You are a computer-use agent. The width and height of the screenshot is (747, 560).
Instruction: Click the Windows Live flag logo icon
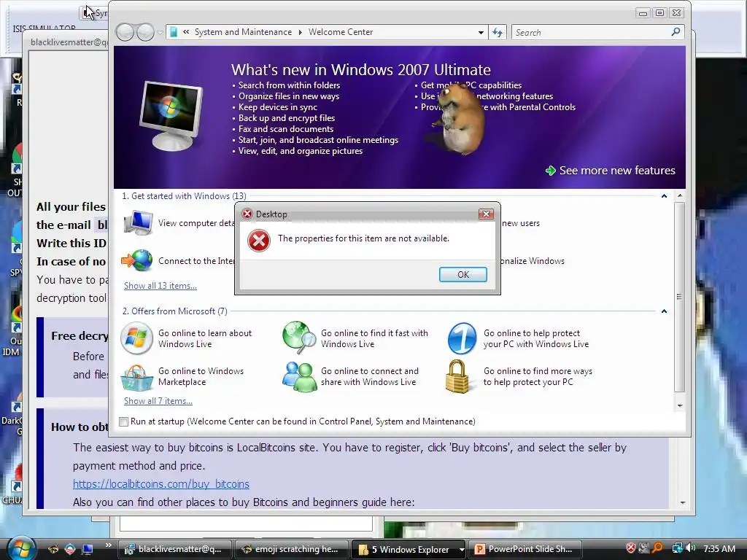[x=136, y=338]
